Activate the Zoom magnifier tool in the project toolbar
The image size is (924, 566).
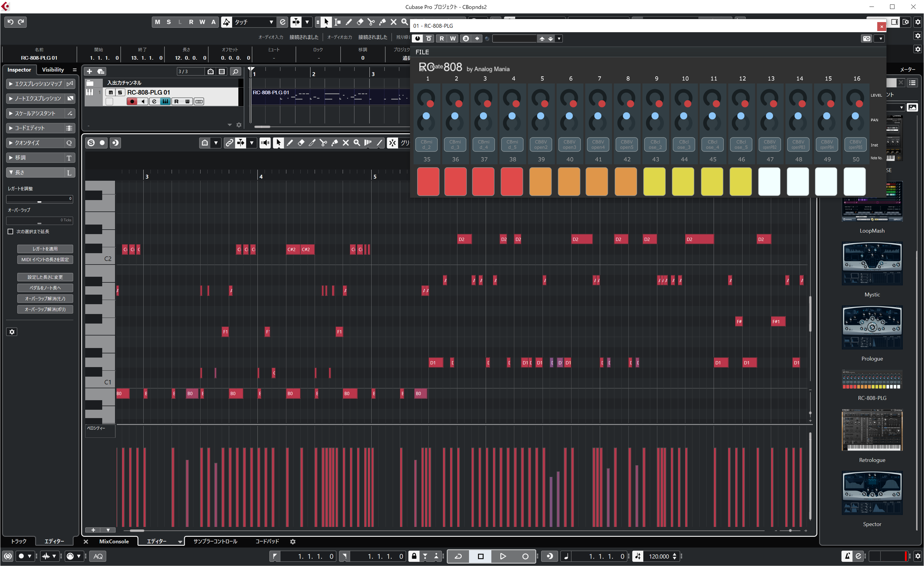[x=404, y=22]
